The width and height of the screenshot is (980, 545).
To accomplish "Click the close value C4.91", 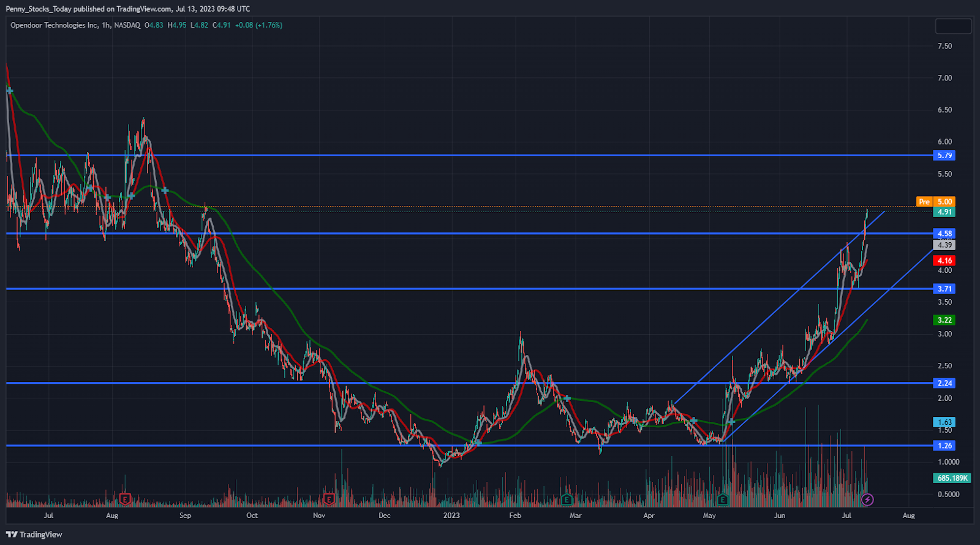I will coord(222,25).
